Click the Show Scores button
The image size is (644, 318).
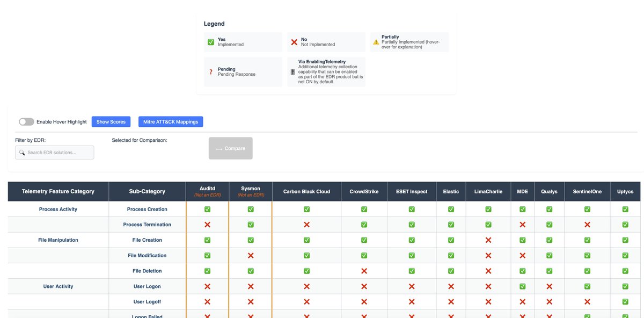(111, 122)
